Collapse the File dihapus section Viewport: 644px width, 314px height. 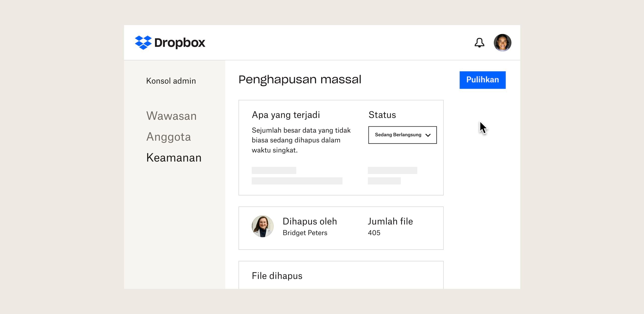point(277,276)
